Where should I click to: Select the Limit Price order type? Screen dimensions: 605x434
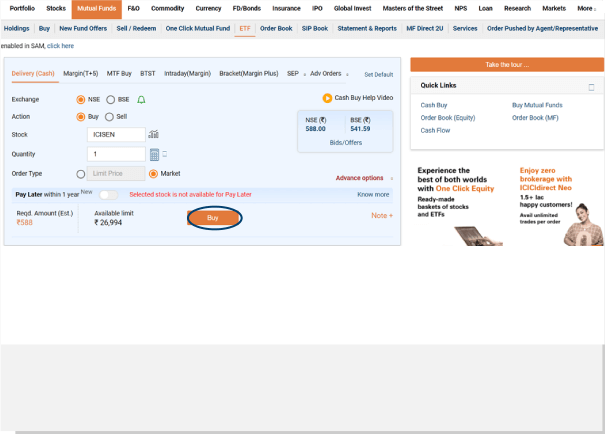point(82,174)
